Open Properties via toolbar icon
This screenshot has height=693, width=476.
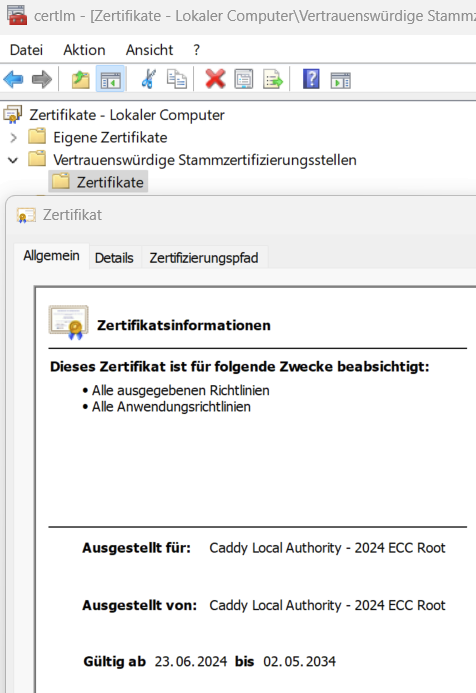[244, 80]
